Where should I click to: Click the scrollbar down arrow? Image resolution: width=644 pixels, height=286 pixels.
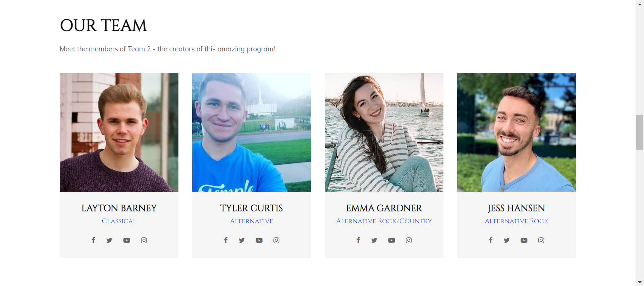(640, 282)
